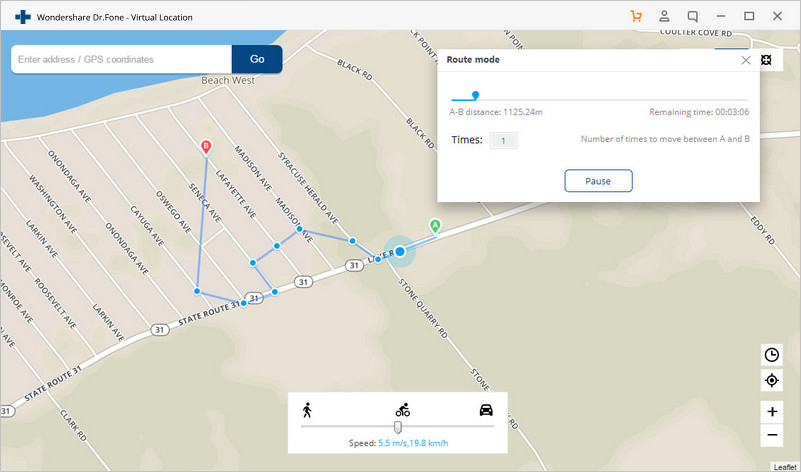
Task: Click the 'CAYUGA AVE' street label
Action: point(147,225)
